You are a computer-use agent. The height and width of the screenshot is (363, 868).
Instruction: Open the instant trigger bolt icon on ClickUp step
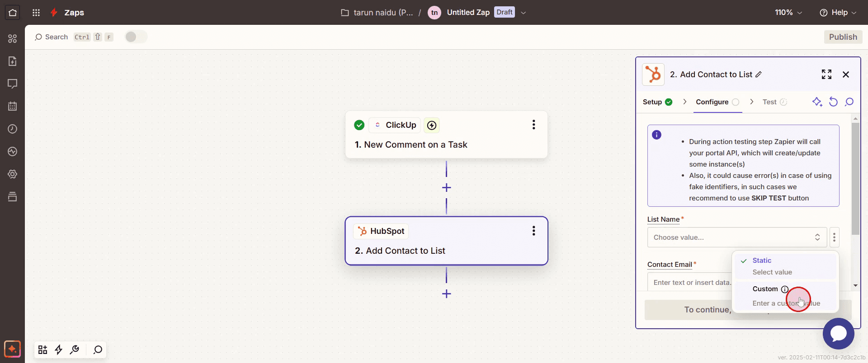[432, 125]
